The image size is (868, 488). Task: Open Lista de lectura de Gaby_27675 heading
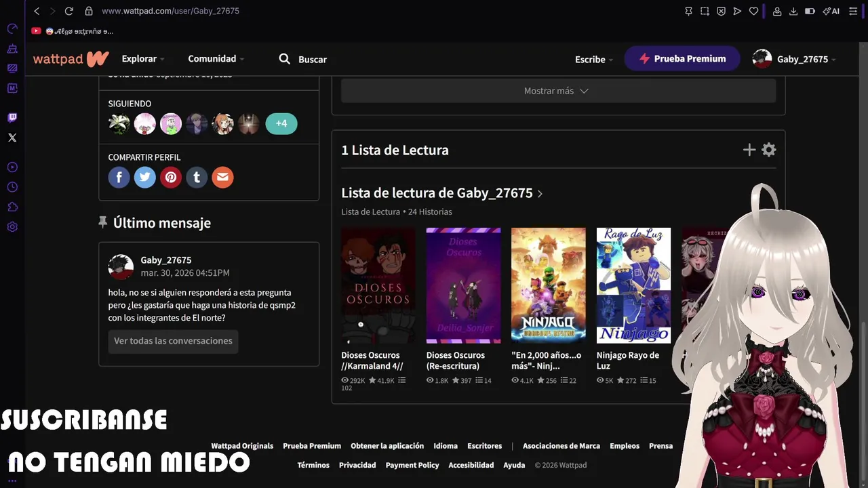[x=442, y=193]
